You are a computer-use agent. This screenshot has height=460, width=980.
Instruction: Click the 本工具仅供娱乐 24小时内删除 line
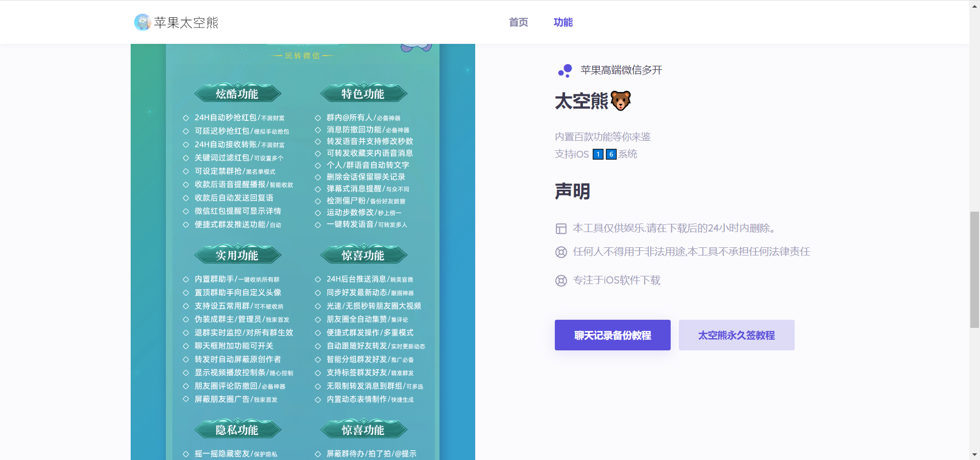[x=674, y=228]
